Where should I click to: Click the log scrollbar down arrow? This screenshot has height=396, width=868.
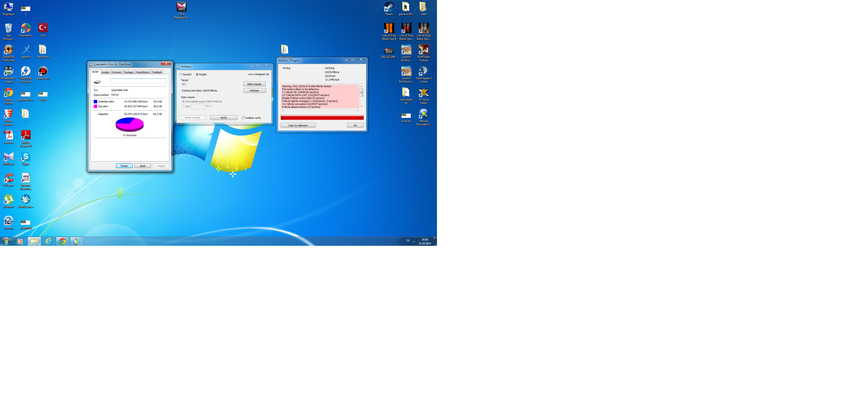tap(362, 107)
